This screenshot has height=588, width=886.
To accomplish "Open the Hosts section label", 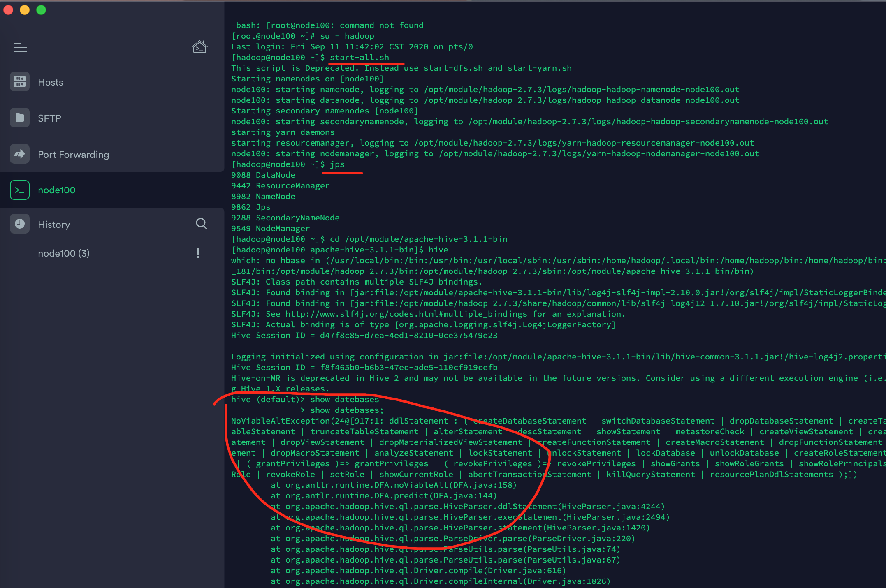I will coord(51,82).
